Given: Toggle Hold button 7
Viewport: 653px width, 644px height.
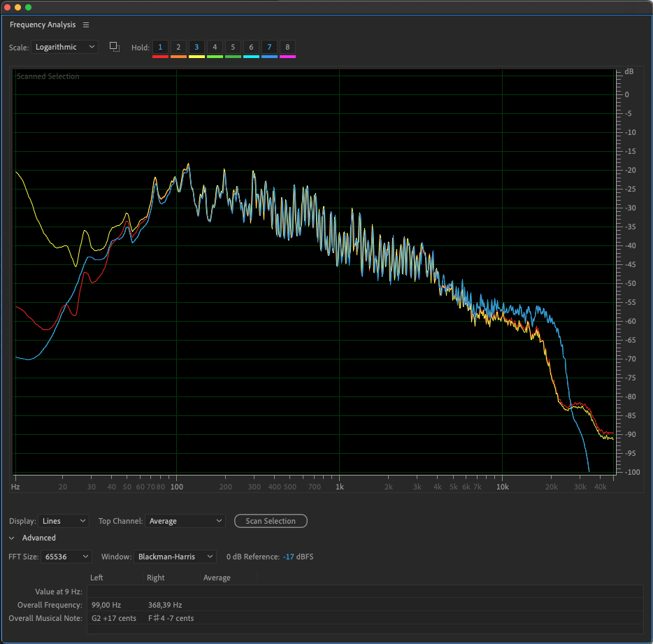Looking at the screenshot, I should (269, 47).
